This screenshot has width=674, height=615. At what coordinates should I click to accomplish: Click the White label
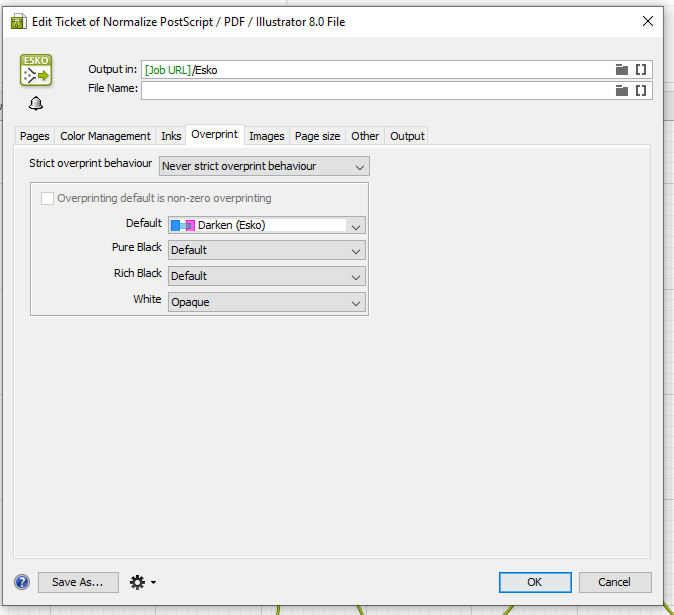point(147,299)
